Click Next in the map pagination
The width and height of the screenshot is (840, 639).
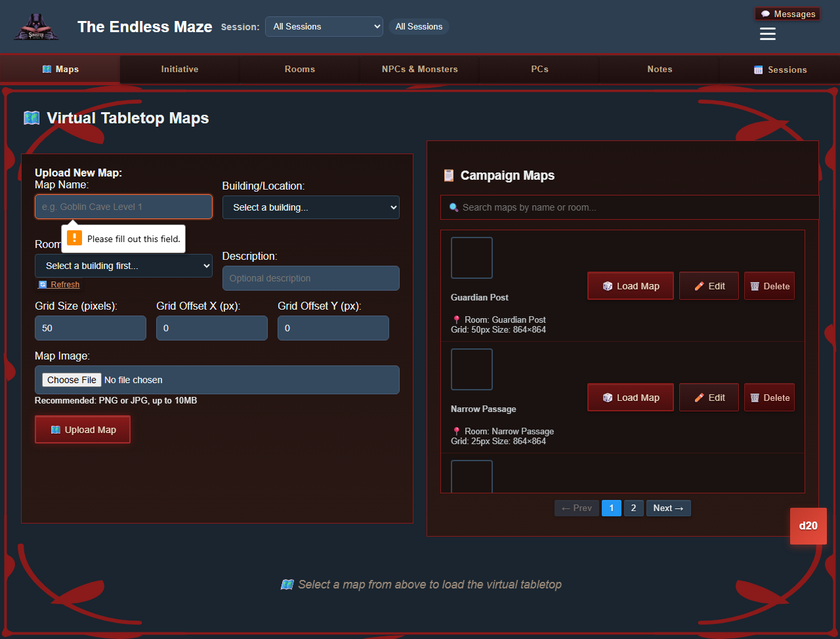pyautogui.click(x=668, y=508)
